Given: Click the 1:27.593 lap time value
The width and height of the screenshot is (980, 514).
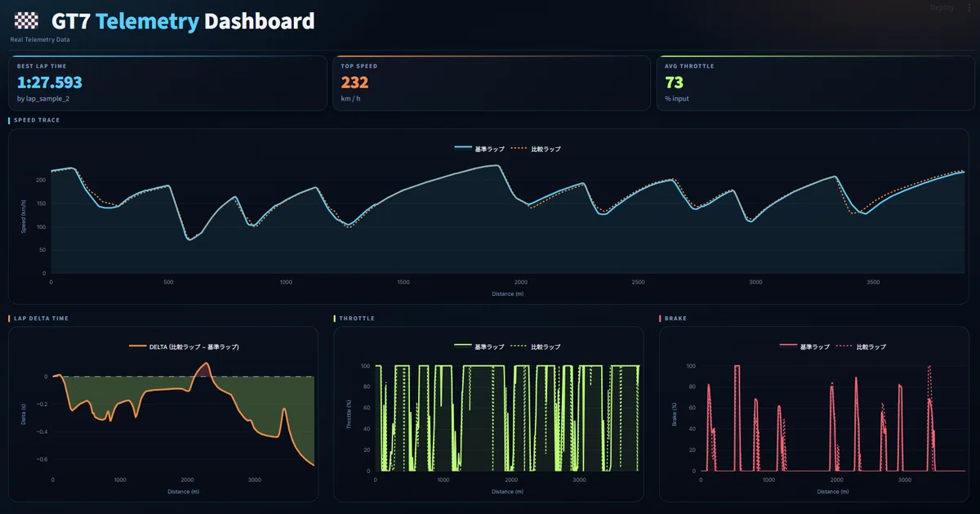Looking at the screenshot, I should (49, 83).
